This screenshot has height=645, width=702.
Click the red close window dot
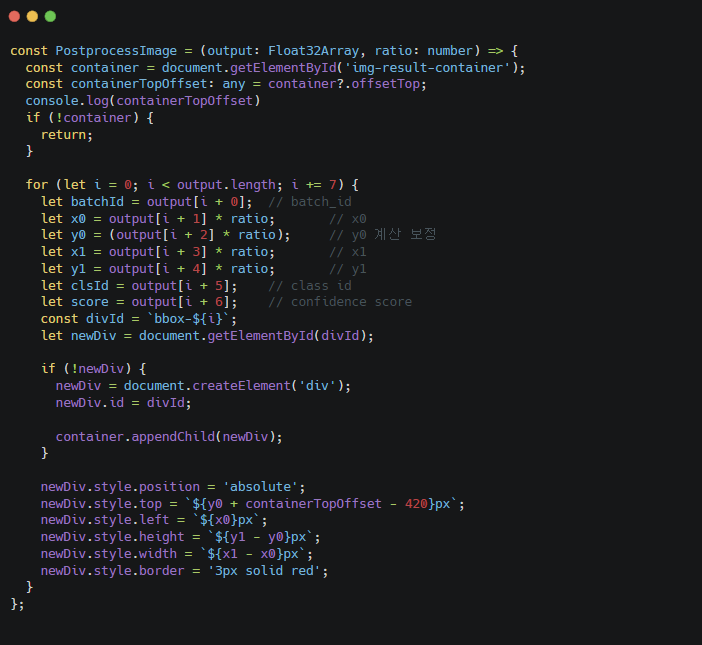(x=14, y=17)
